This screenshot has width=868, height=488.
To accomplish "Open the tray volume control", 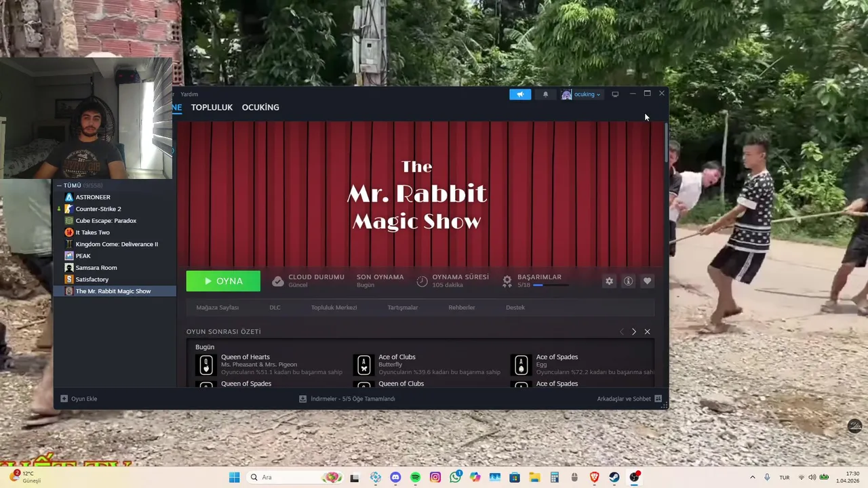I will [812, 477].
